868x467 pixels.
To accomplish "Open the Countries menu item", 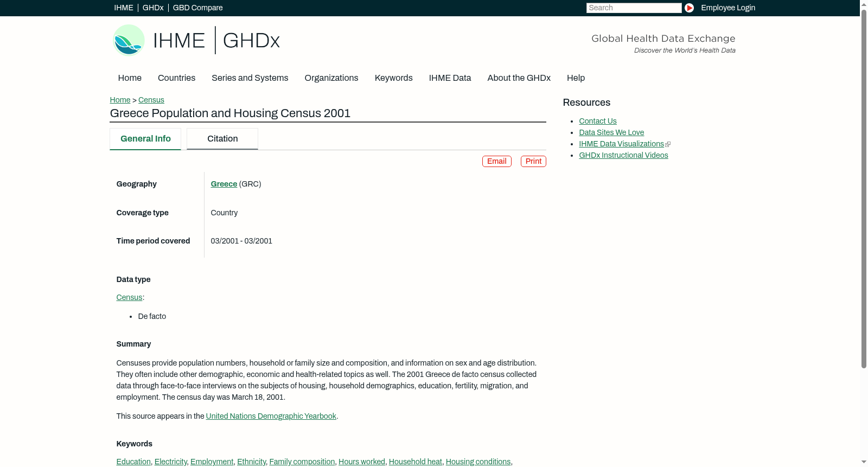I will tap(176, 78).
